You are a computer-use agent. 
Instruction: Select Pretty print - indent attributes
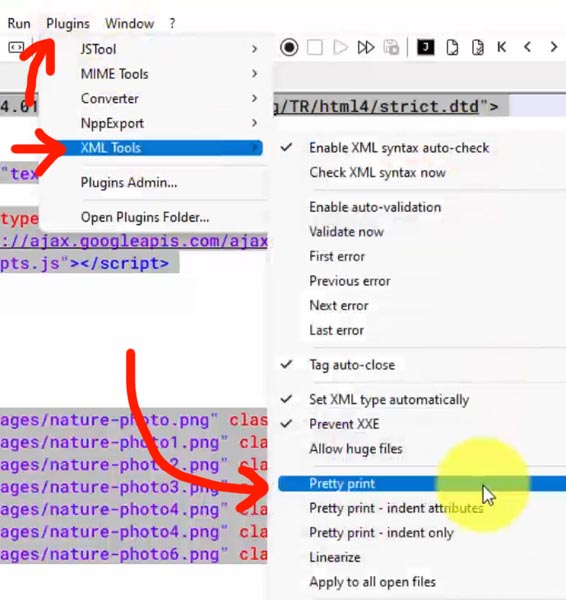click(x=396, y=508)
